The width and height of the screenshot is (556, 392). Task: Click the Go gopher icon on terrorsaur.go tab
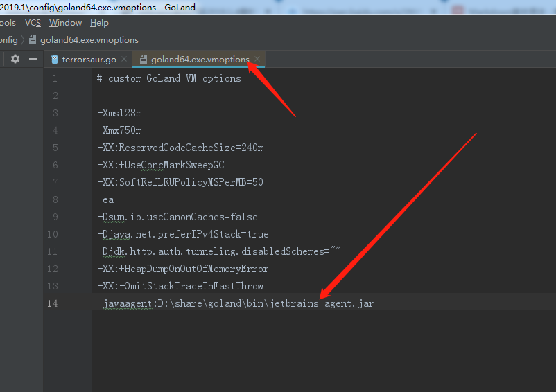tap(55, 60)
